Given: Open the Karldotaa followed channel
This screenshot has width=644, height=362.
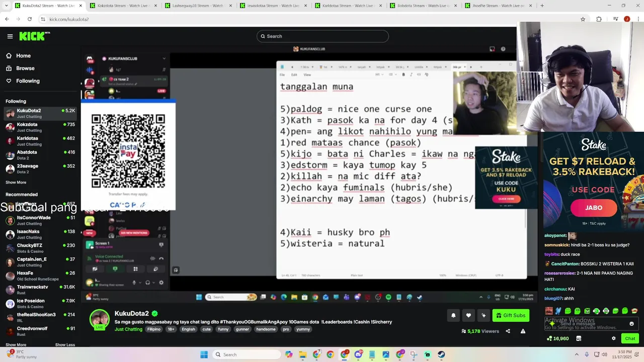Looking at the screenshot, I should tap(40, 141).
